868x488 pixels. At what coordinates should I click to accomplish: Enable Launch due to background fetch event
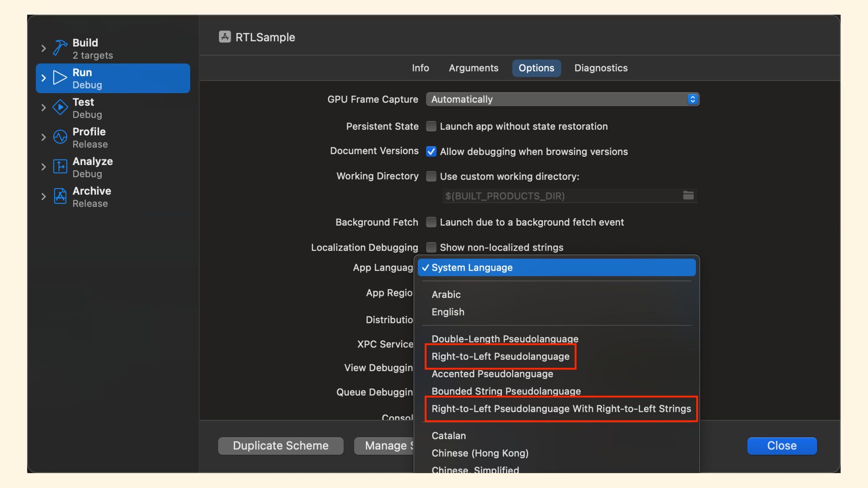pos(431,222)
